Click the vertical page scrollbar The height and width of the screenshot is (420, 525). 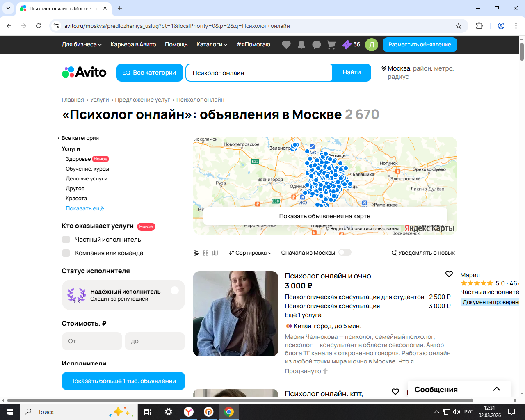pos(522,52)
